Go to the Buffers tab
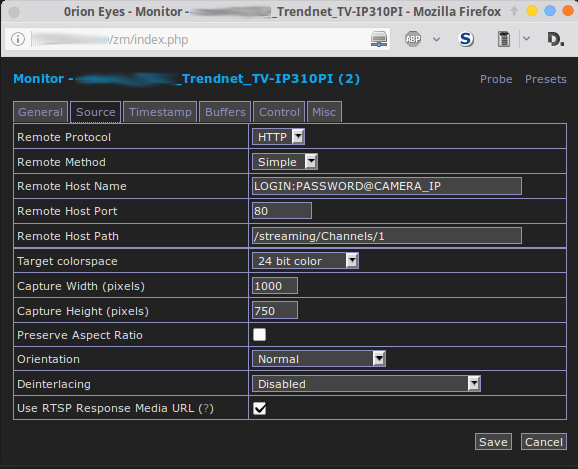This screenshot has height=469, width=578. [x=225, y=112]
